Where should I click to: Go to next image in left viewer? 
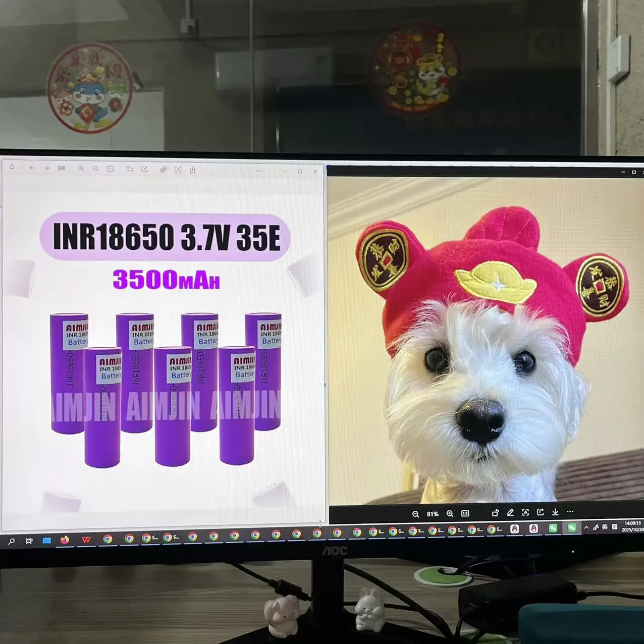(46, 168)
